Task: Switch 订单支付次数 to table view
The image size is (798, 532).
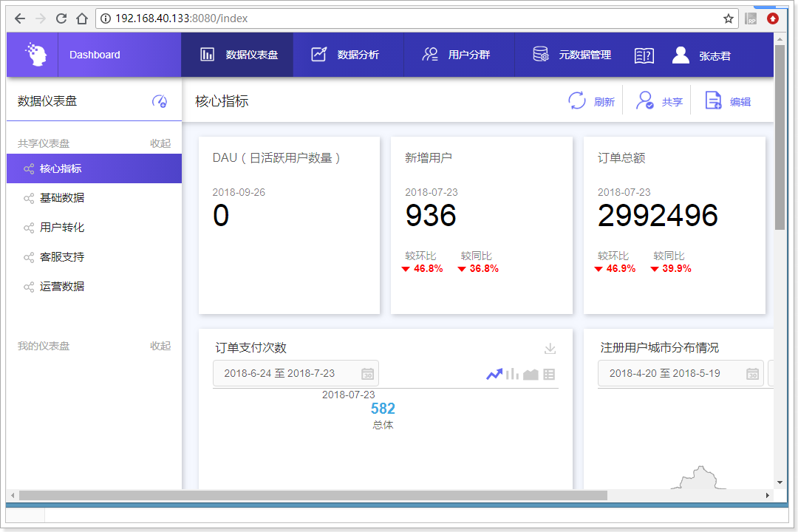Action: point(549,375)
